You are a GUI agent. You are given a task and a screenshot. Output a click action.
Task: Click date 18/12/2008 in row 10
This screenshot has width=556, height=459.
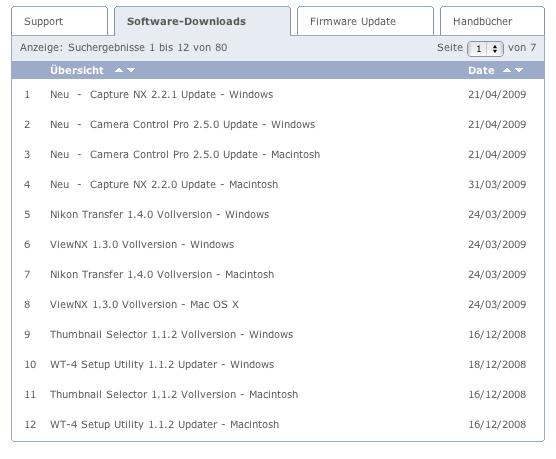497,364
